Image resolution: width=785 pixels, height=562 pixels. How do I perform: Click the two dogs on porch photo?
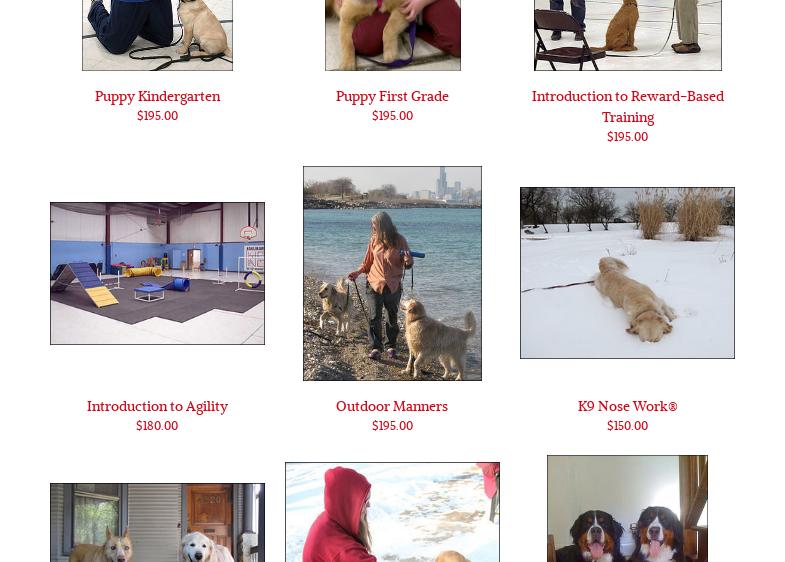(x=157, y=522)
